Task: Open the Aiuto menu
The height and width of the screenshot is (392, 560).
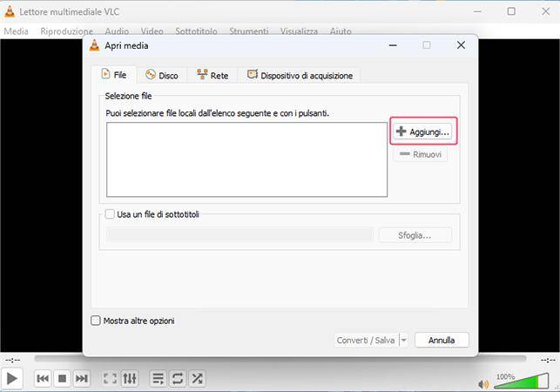Action: (341, 31)
